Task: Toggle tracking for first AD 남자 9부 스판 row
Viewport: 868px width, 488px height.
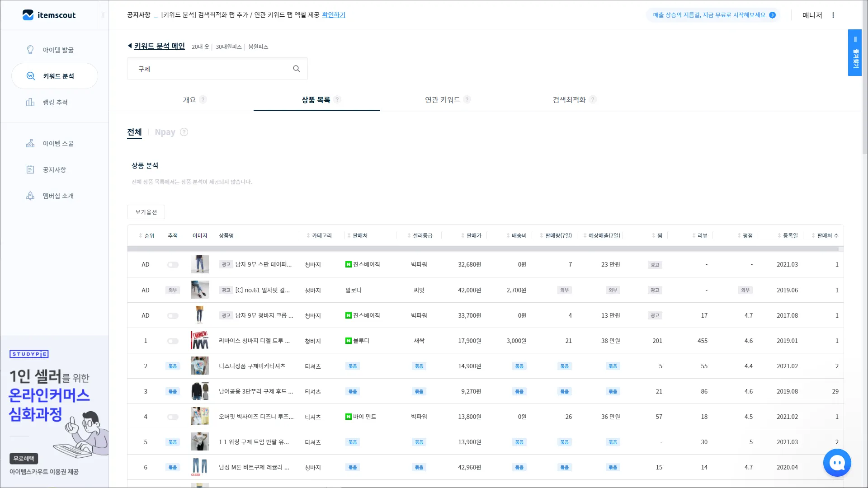Action: (x=173, y=265)
